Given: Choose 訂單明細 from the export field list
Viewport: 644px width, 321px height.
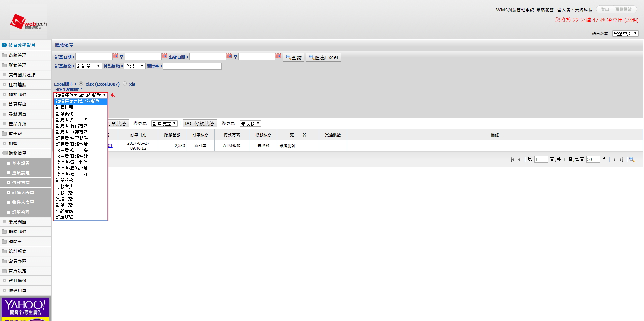Looking at the screenshot, I should coord(64,217).
